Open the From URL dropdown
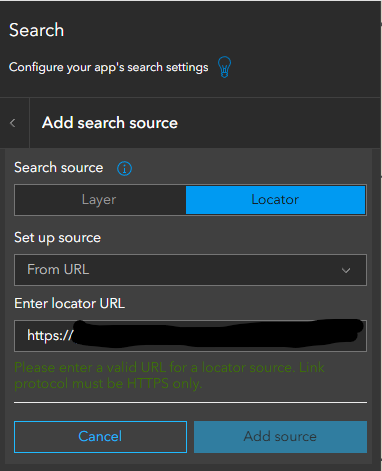Image resolution: width=382 pixels, height=471 pixels. [190, 270]
